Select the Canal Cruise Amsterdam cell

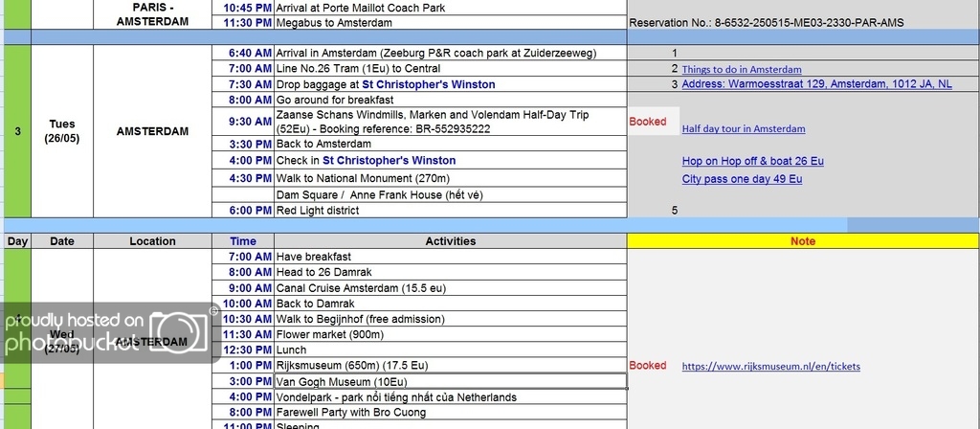450,288
